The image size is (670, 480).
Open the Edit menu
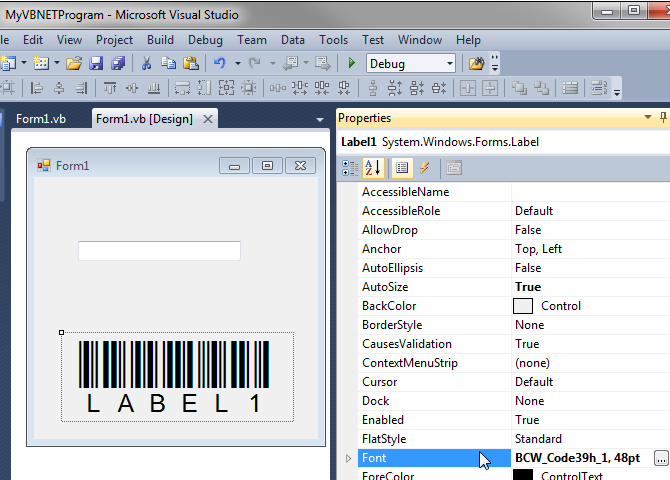tap(33, 40)
